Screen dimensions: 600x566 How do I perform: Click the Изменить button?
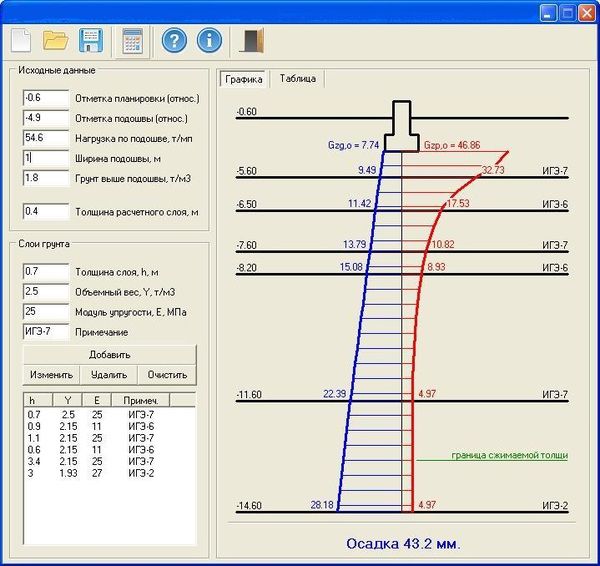(51, 375)
